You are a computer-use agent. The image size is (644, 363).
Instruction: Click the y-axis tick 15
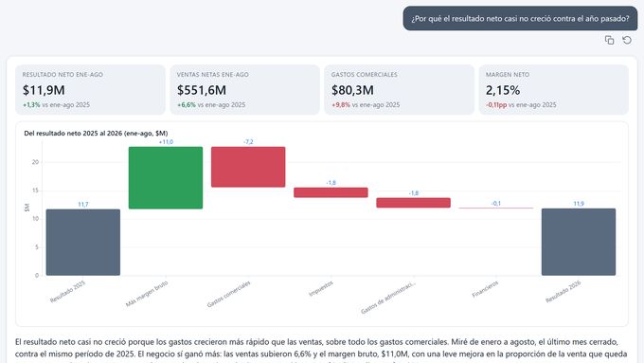pyautogui.click(x=35, y=191)
